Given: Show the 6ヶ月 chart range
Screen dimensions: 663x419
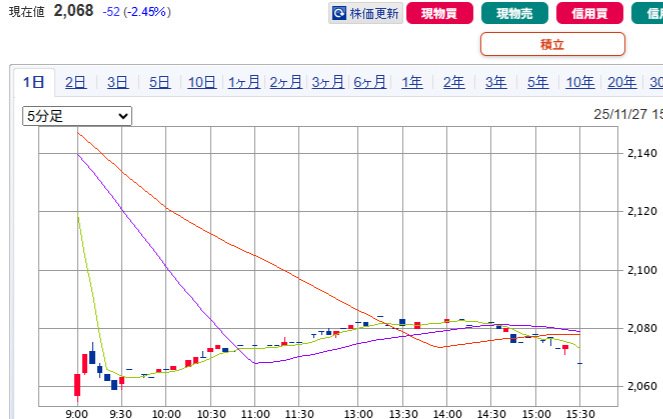Looking at the screenshot, I should click(x=370, y=83).
